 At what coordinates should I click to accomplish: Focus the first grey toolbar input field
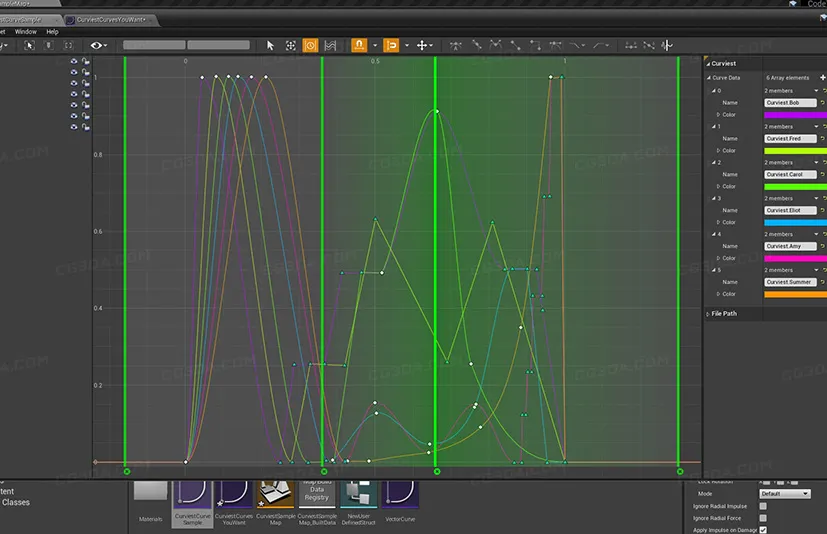(154, 45)
